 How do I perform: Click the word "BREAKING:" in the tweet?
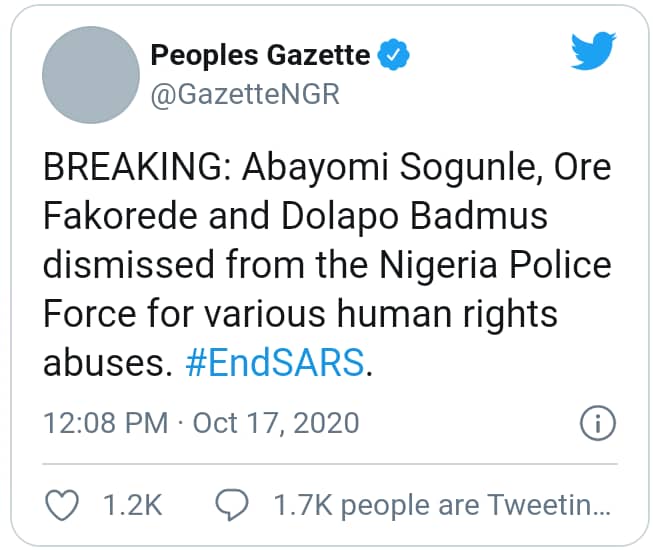pyautogui.click(x=136, y=170)
